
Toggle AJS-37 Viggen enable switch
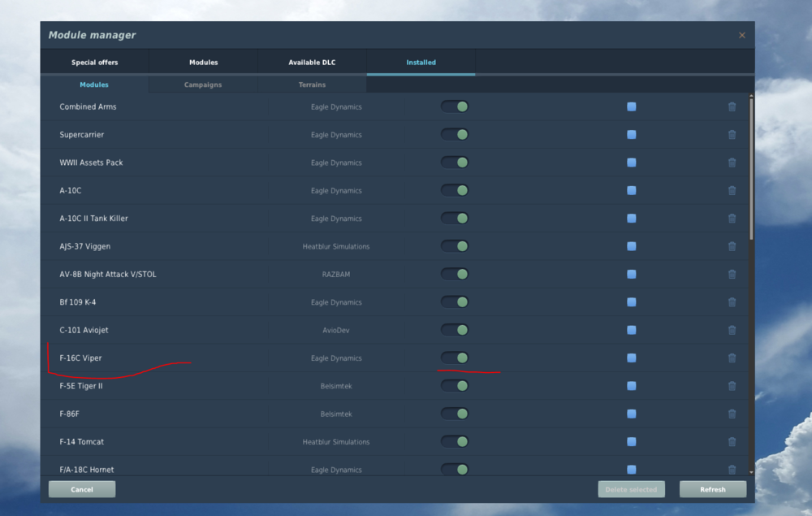[455, 246]
